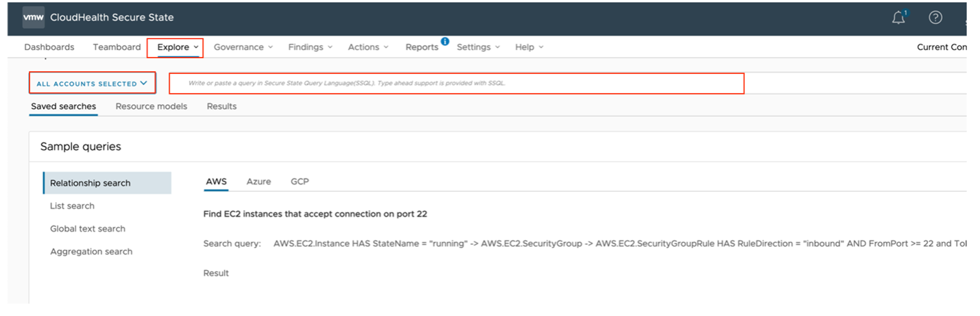This screenshot has width=980, height=316.
Task: Choose List search sample category
Action: click(x=72, y=206)
